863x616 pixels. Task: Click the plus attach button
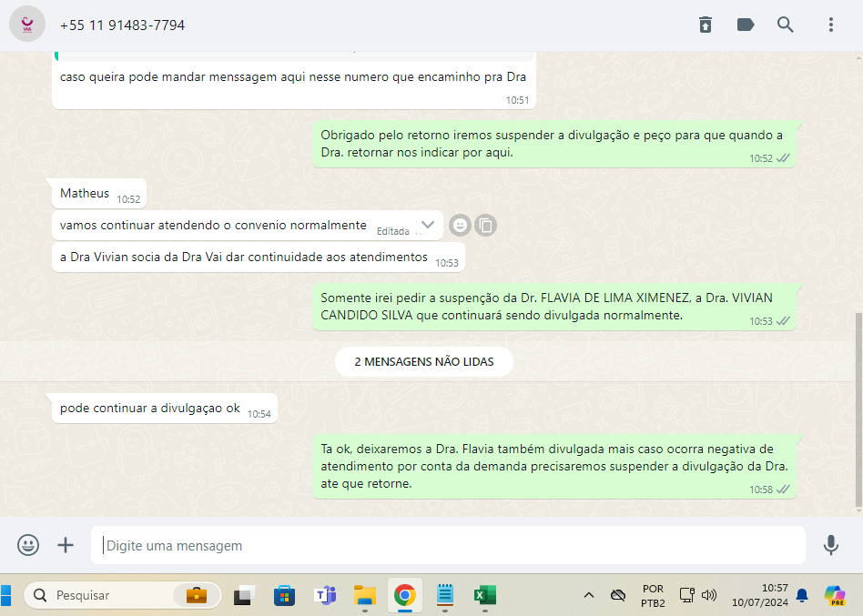click(x=66, y=545)
